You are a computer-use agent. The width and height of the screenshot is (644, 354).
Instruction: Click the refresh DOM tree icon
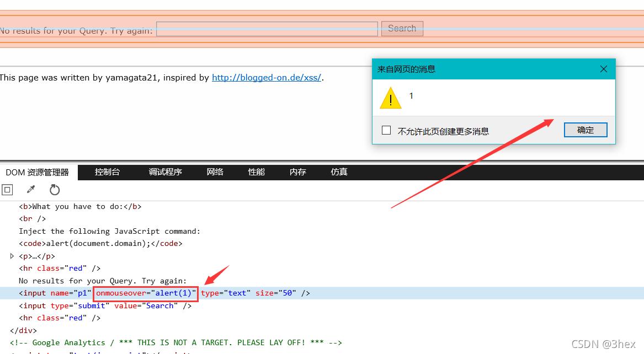point(55,190)
